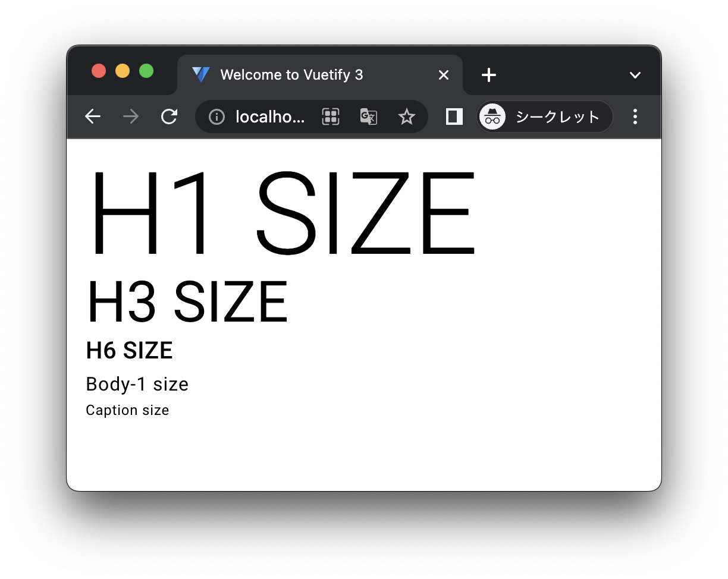
Task: View site information icon in address bar
Action: click(x=216, y=117)
